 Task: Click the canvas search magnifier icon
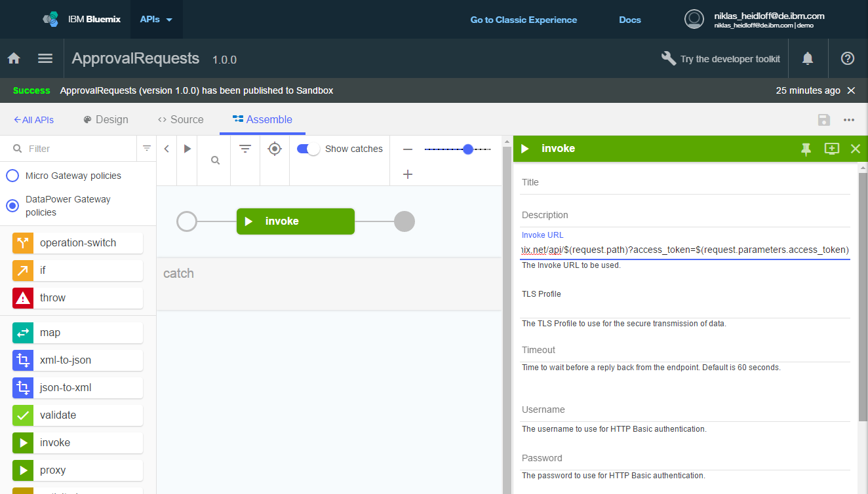tap(215, 160)
